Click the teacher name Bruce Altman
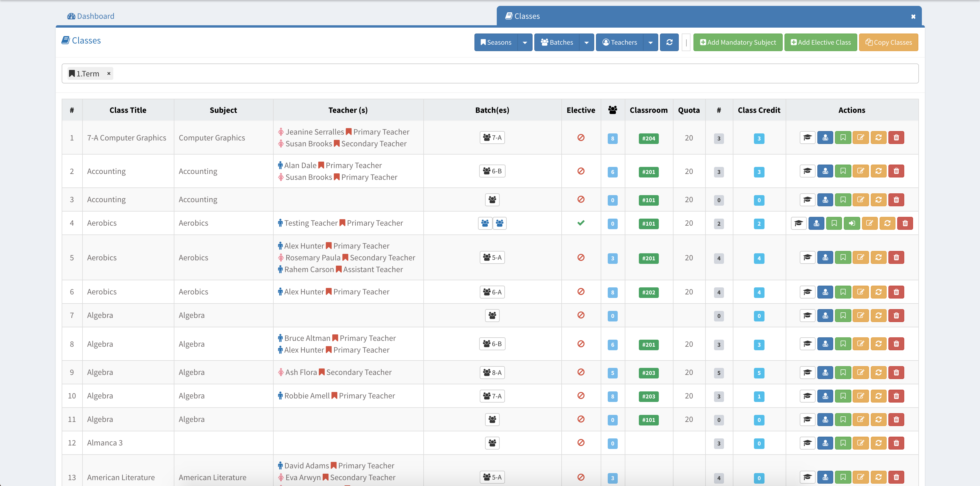Image resolution: width=980 pixels, height=486 pixels. 307,338
